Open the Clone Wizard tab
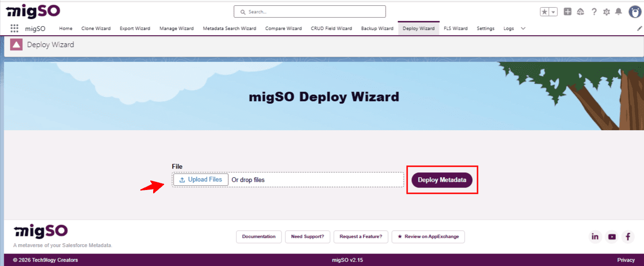This screenshot has width=644, height=266. (x=96, y=28)
